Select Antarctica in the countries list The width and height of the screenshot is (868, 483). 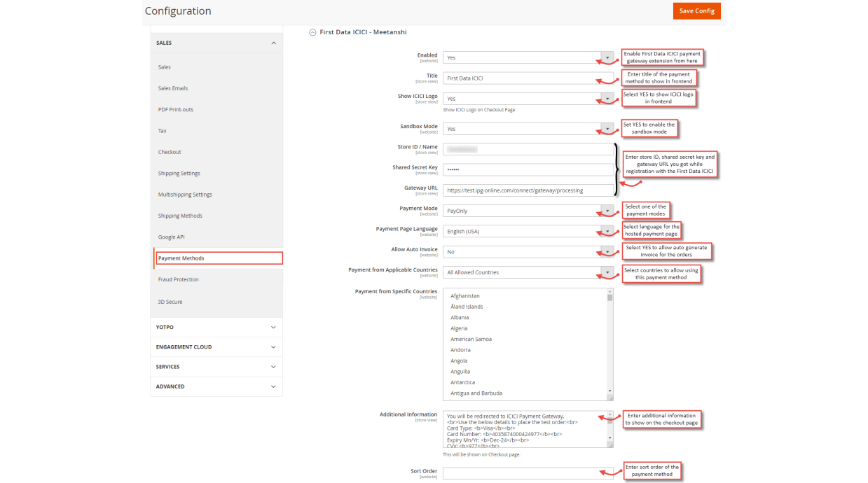click(x=462, y=383)
